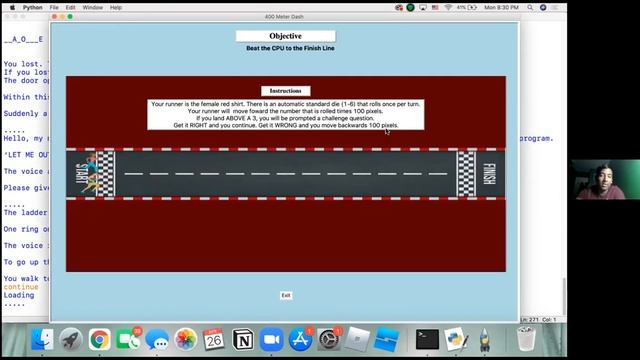This screenshot has width=640, height=360.
Task: Open the File menu
Action: coord(54,7)
